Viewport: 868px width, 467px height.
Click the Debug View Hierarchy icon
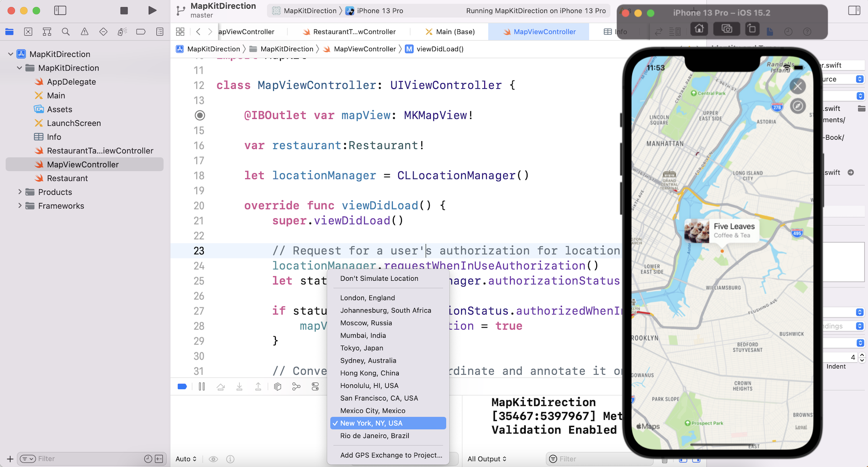(x=278, y=387)
